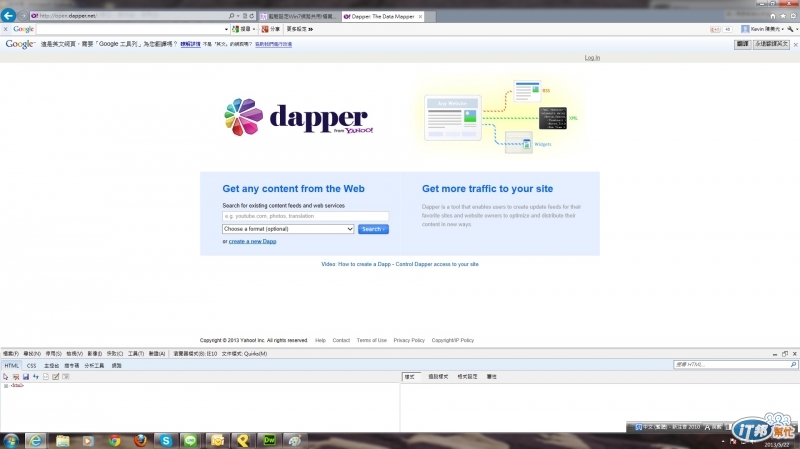This screenshot has width=800, height=449.
Task: Open favorites with the star icon
Action: (783, 16)
